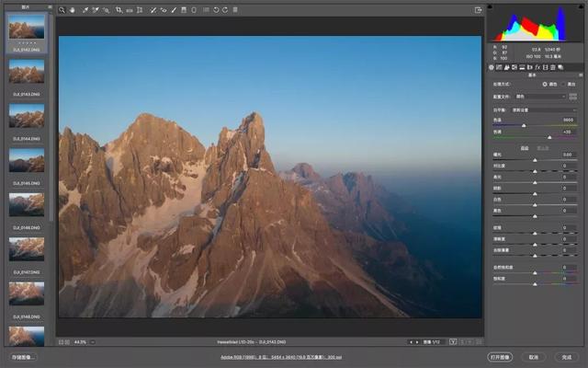
Task: Switch to the Tone Curve panel tab
Action: (x=498, y=67)
